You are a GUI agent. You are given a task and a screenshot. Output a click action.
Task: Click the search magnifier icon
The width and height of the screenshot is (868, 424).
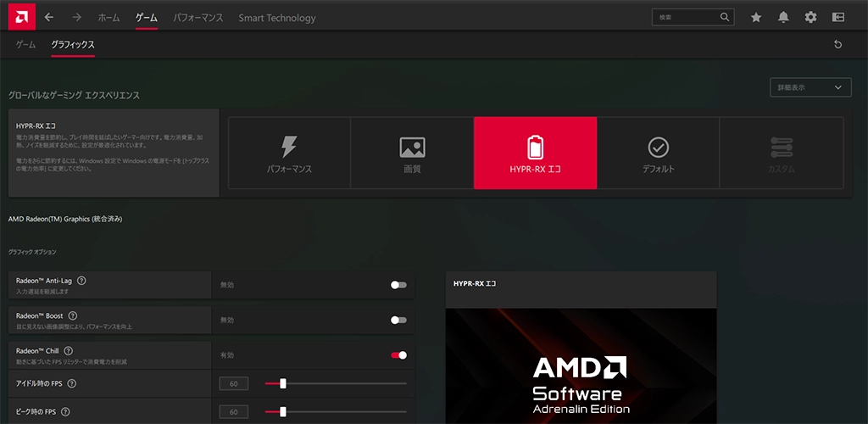[725, 17]
